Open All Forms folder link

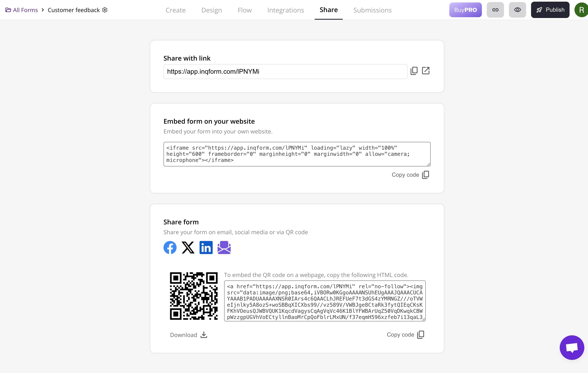pos(22,10)
